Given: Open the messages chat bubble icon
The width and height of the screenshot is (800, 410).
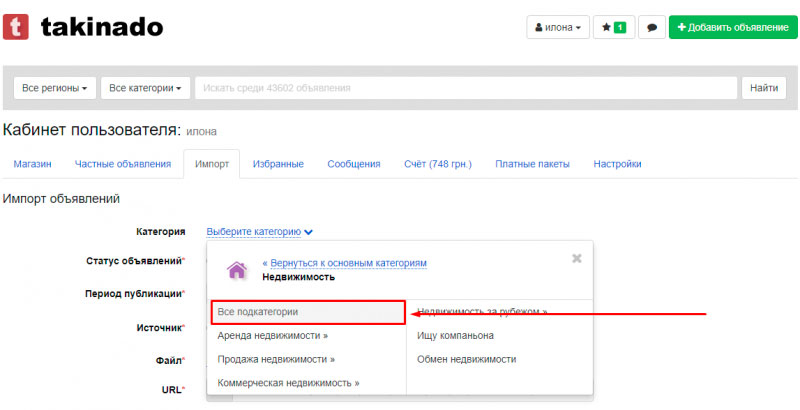Looking at the screenshot, I should coord(652,28).
